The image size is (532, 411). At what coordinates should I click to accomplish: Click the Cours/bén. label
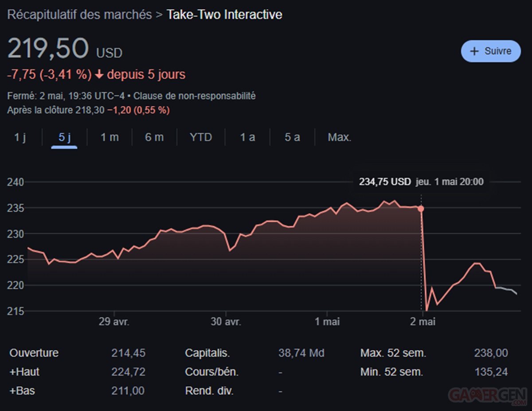coord(211,372)
